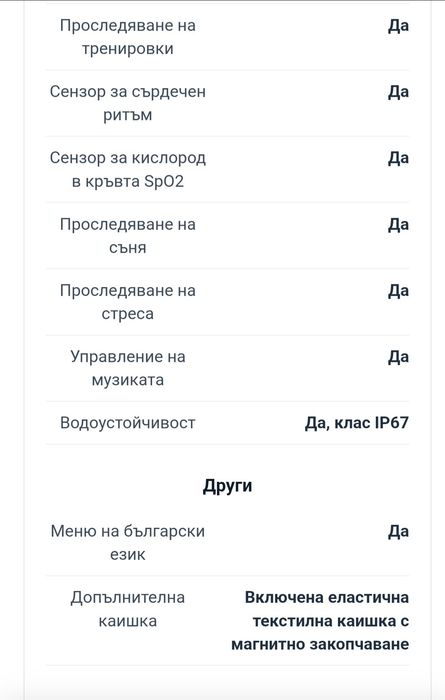This screenshot has width=445, height=700.
Task: Select the 'Проследяване на тренировки' label
Action: pos(128,37)
